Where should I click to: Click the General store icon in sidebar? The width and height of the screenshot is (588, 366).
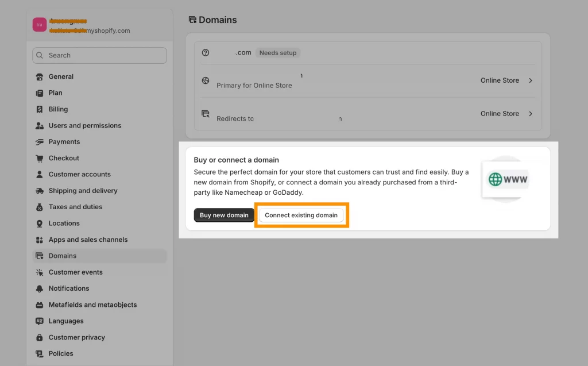pos(40,77)
